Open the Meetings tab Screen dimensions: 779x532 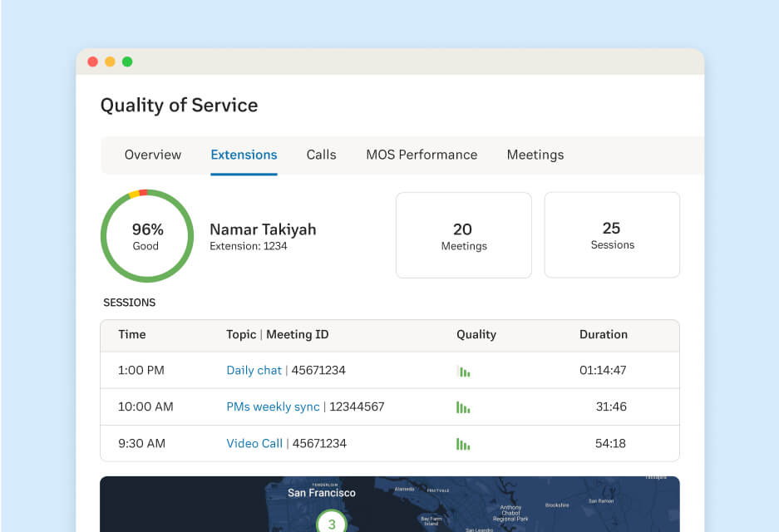[x=535, y=155]
